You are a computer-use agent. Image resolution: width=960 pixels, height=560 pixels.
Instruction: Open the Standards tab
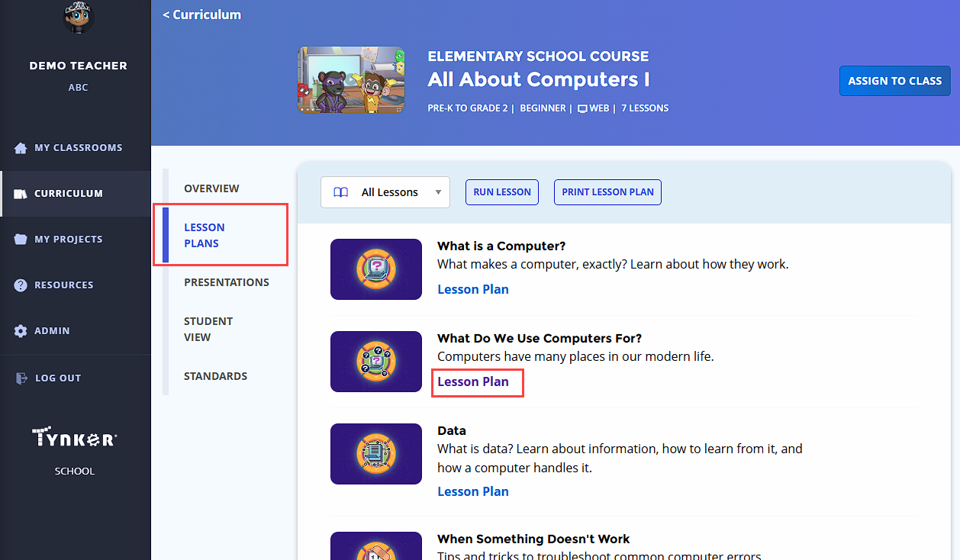pos(215,376)
